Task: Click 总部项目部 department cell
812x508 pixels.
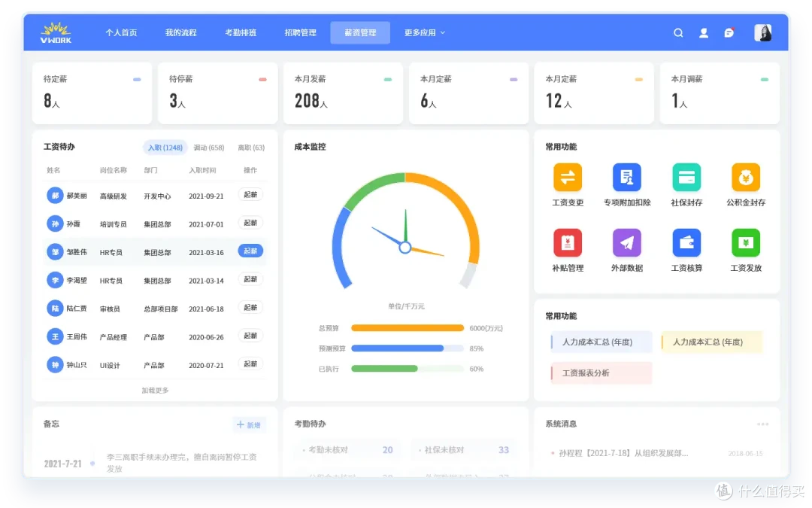Action: pyautogui.click(x=161, y=309)
